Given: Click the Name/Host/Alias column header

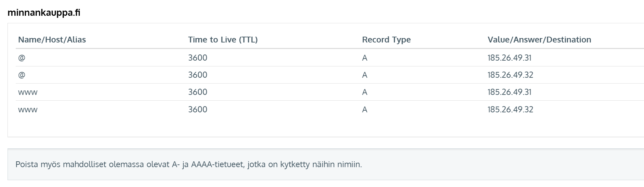Looking at the screenshot, I should 52,40.
